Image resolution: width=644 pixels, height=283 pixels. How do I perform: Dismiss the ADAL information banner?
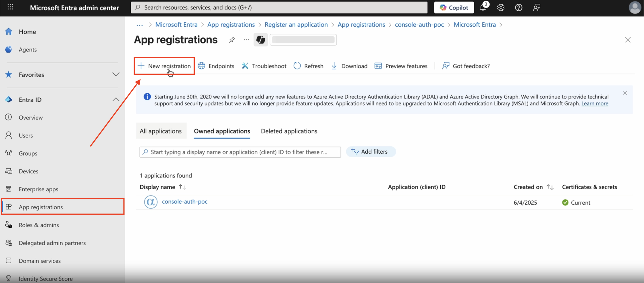(625, 93)
